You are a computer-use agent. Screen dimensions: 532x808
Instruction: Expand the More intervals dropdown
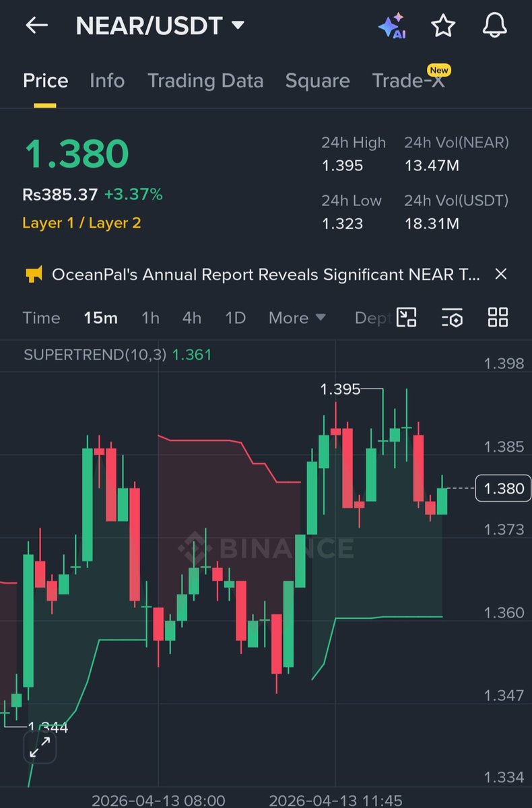297,318
